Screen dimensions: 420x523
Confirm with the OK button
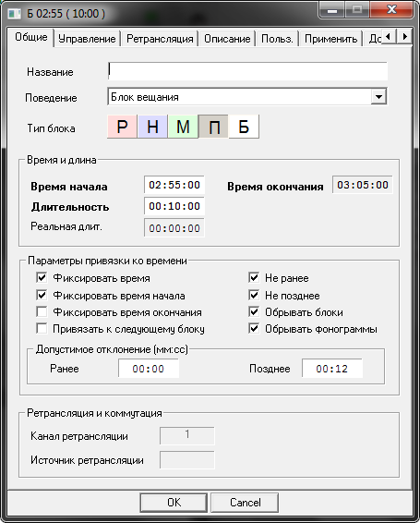coord(174,503)
